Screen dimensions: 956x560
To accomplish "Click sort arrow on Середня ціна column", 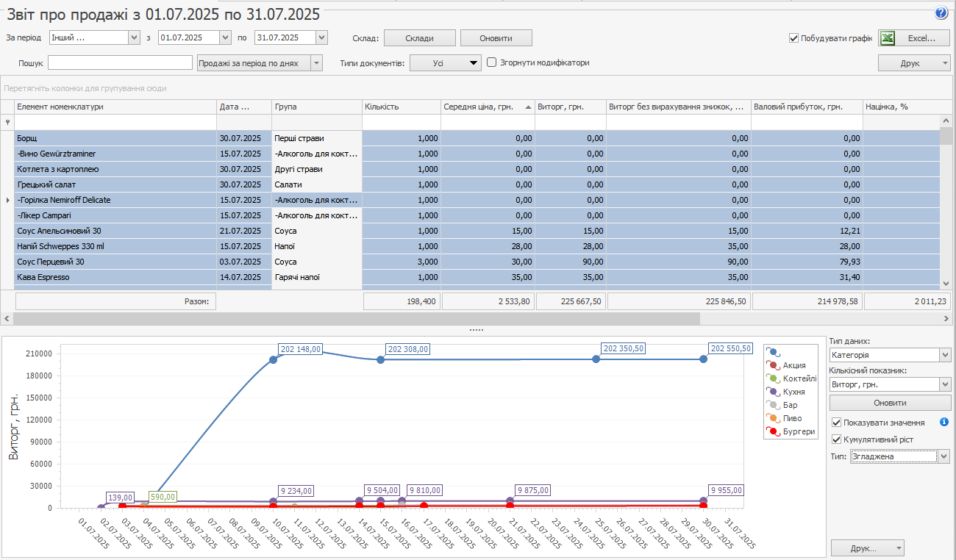I will (528, 107).
